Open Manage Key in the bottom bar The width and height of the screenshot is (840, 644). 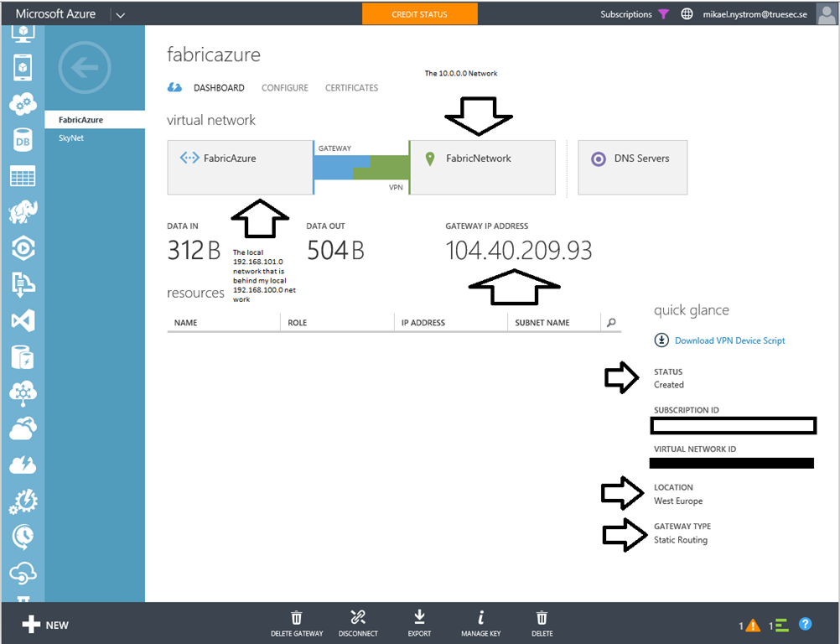click(x=480, y=618)
